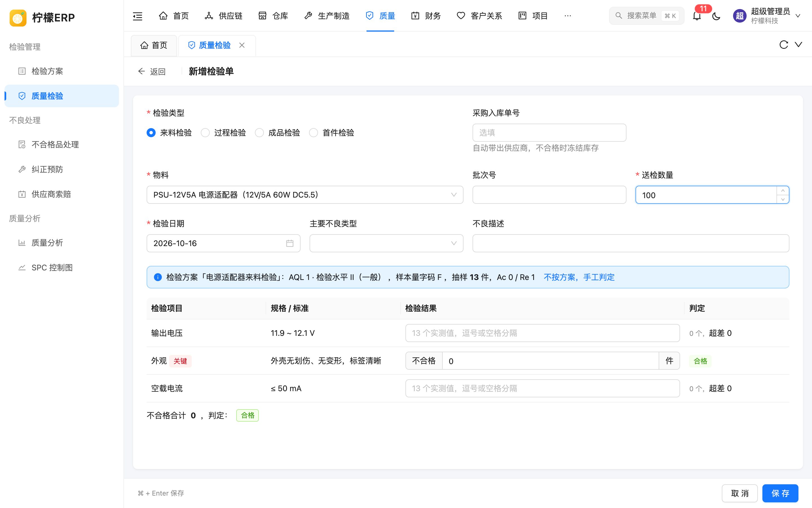Click the 取消 button

pyautogui.click(x=740, y=493)
